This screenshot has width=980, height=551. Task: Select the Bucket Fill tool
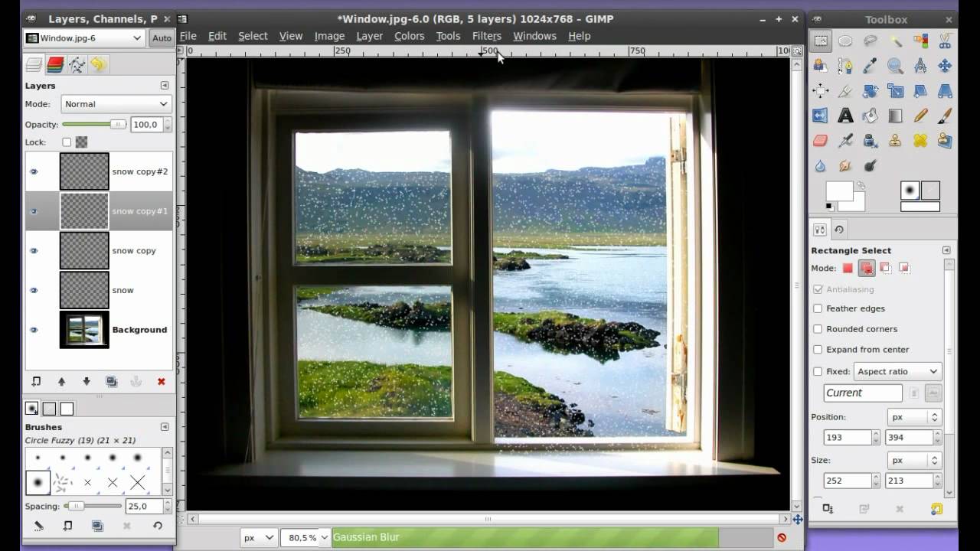click(x=871, y=116)
